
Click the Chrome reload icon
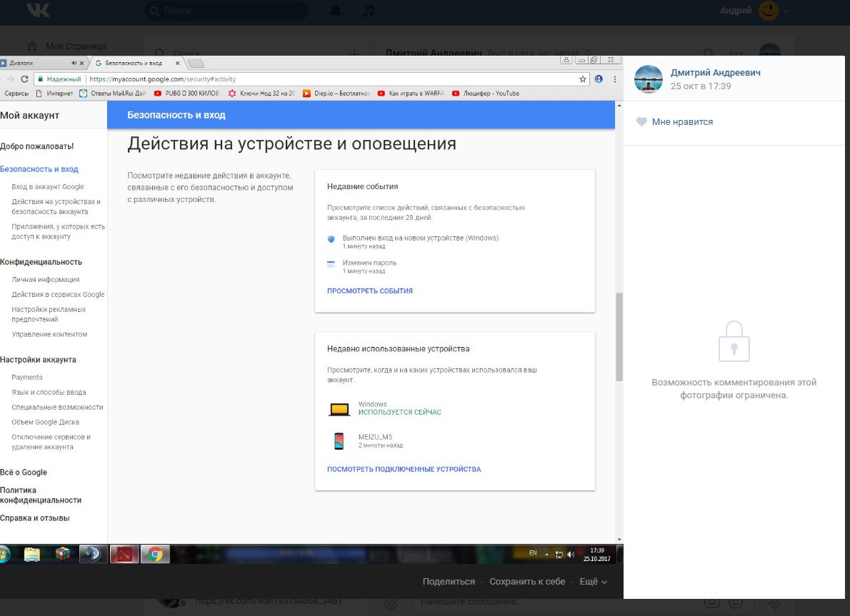point(25,79)
